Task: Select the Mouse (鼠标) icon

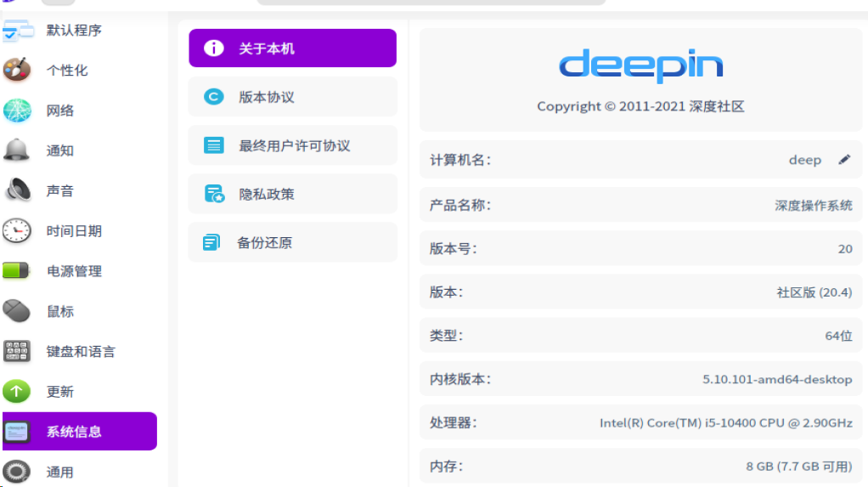Action: 17,311
